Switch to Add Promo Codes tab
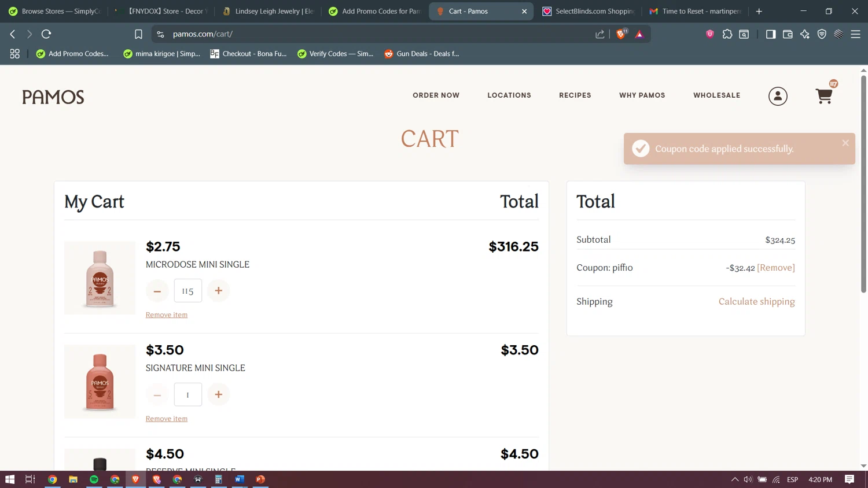The image size is (868, 488). (375, 11)
